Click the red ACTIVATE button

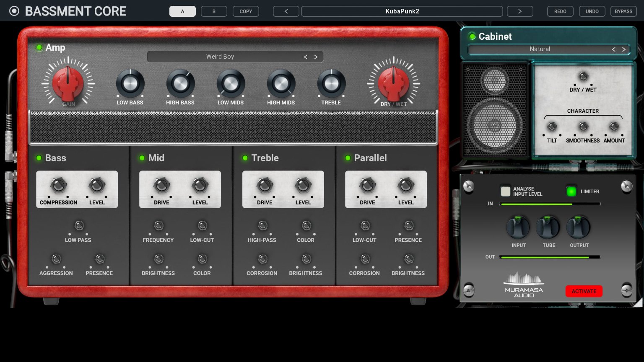(584, 291)
